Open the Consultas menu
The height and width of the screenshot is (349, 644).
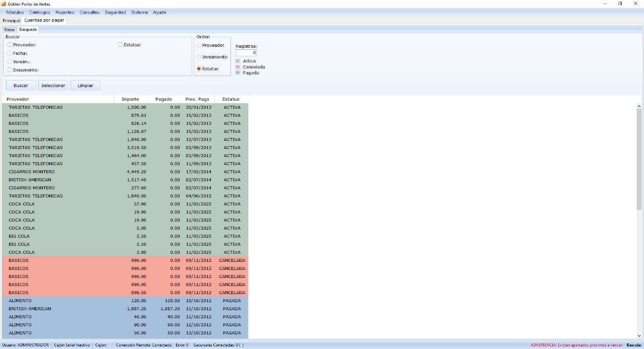pos(90,12)
